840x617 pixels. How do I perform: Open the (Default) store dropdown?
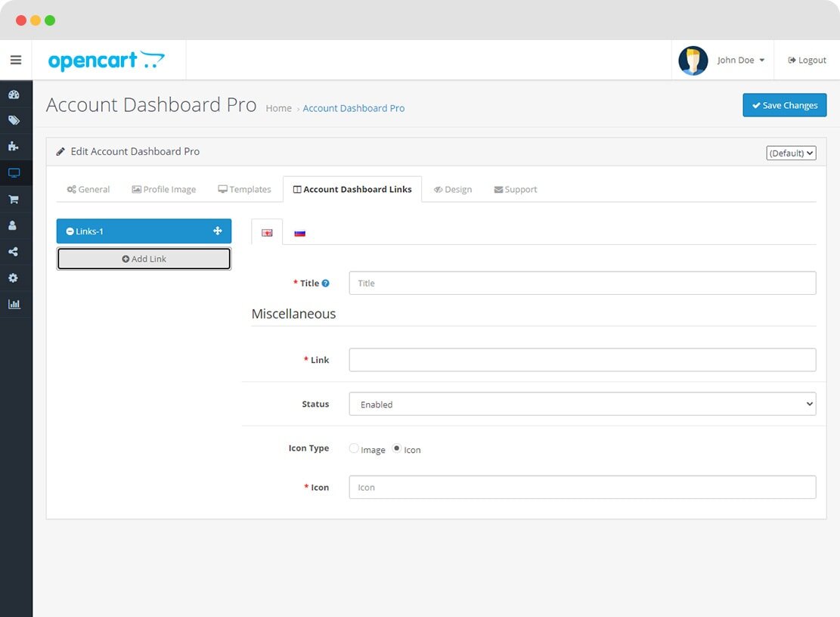pos(791,153)
